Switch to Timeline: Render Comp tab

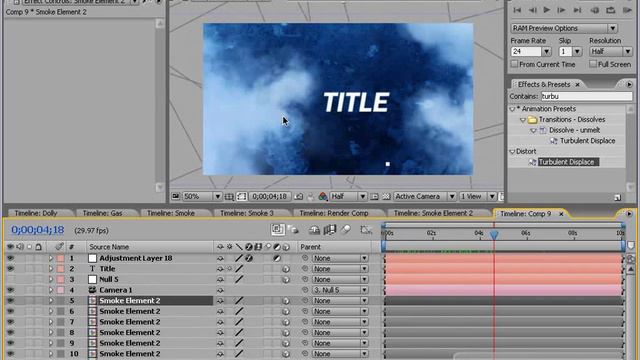(334, 213)
